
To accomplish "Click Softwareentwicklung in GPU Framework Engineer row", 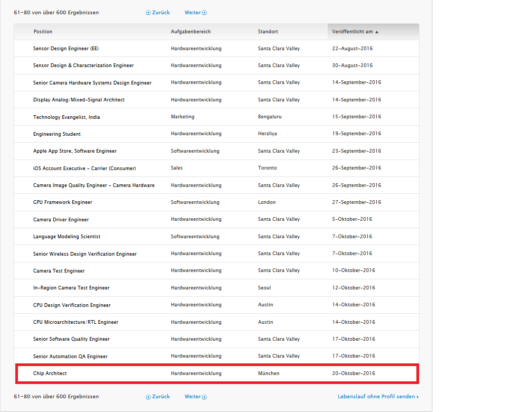I will 195,202.
